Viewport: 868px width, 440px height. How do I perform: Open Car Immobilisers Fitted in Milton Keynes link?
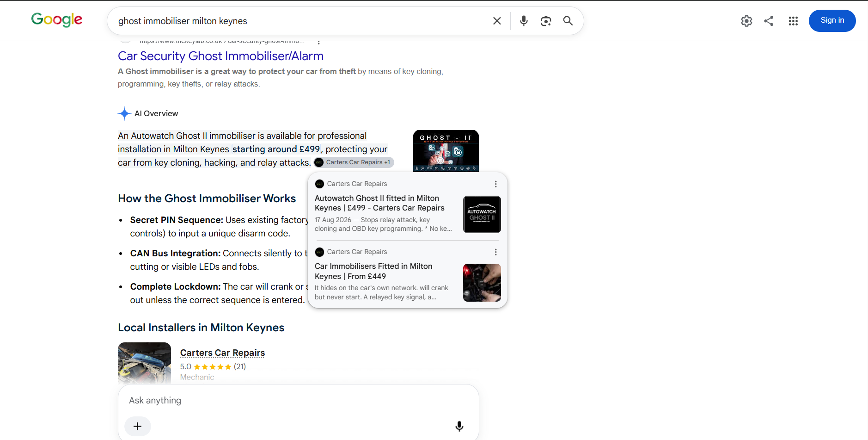point(373,271)
